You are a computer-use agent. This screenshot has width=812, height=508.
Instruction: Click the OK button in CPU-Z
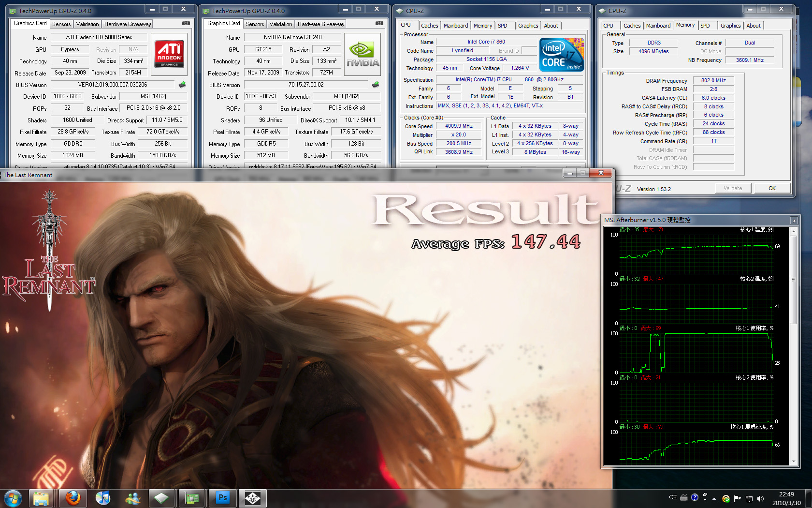772,188
